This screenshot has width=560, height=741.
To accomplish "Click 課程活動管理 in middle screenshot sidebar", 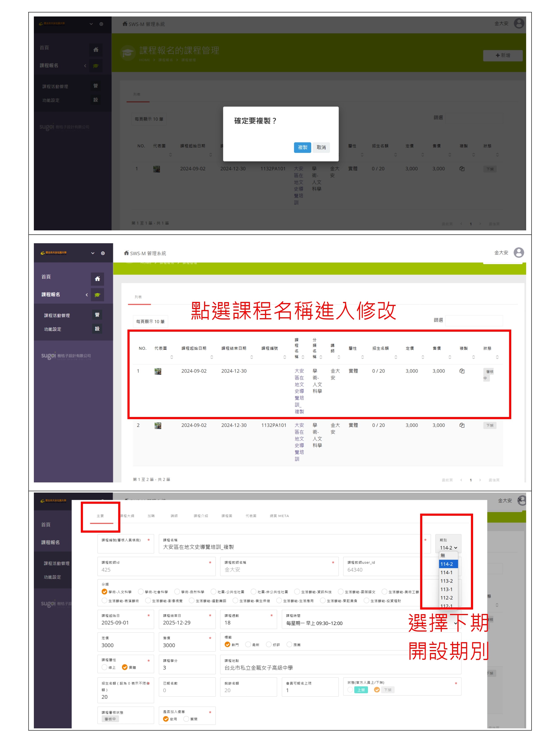I will coord(57,316).
